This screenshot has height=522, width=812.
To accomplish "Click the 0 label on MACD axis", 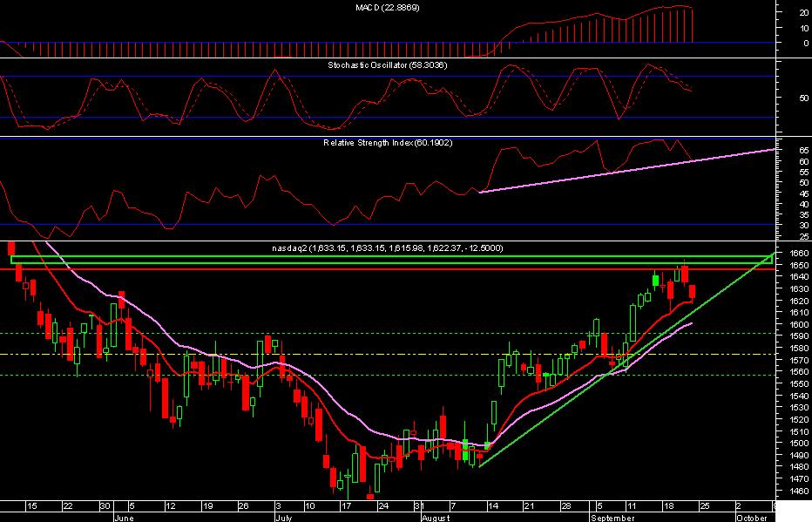I will 806,44.
